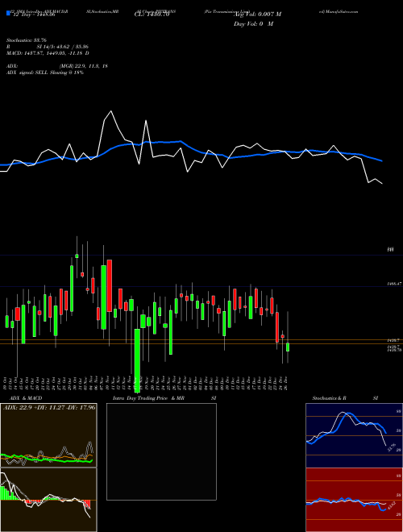This screenshot has width=403, height=532.
Task: Click the blue 12 Day SMA legend square
Action: 8,14
